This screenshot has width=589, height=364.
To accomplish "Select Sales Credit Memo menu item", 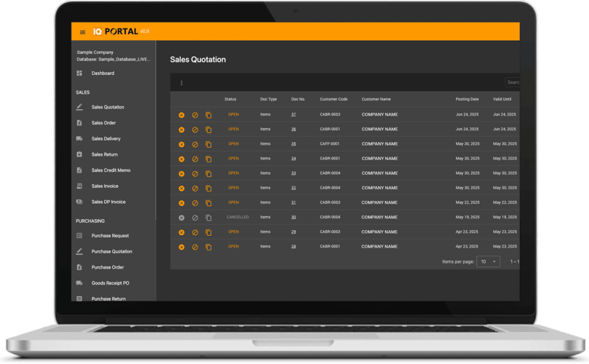I will [x=113, y=170].
